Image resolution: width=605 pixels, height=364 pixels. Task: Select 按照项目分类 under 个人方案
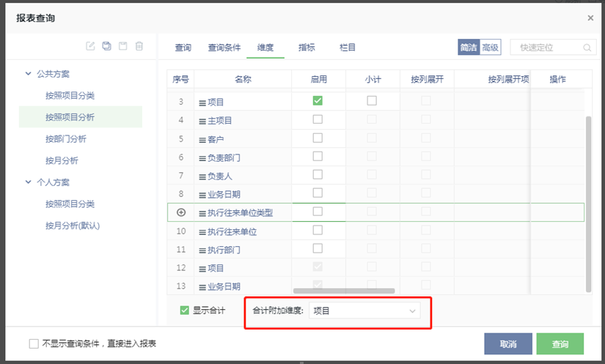[70, 204]
